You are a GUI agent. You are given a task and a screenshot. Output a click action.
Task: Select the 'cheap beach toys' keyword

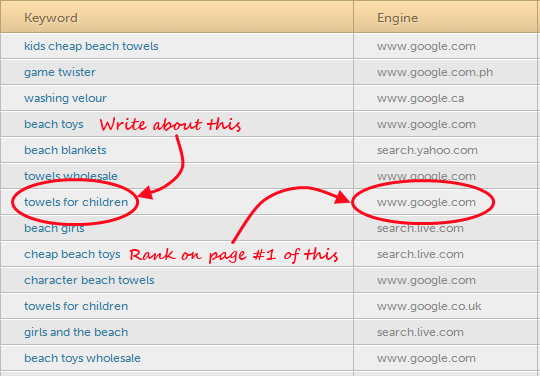tap(72, 254)
